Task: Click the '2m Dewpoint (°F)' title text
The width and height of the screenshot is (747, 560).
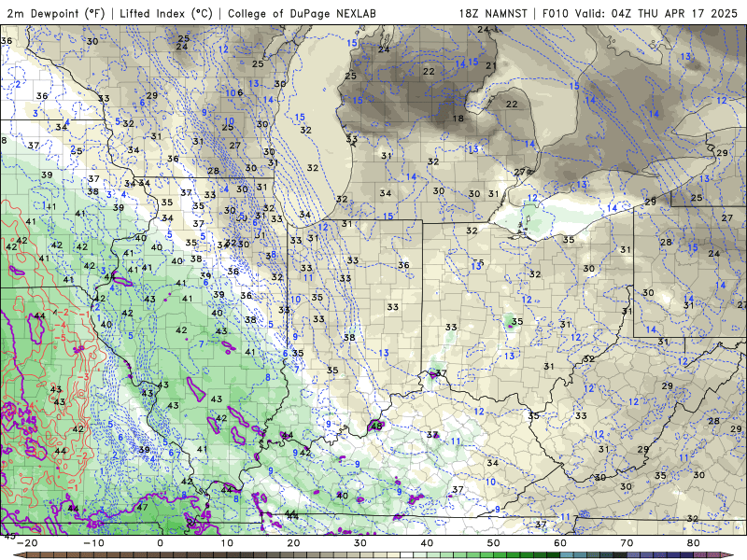Action: 55,13
